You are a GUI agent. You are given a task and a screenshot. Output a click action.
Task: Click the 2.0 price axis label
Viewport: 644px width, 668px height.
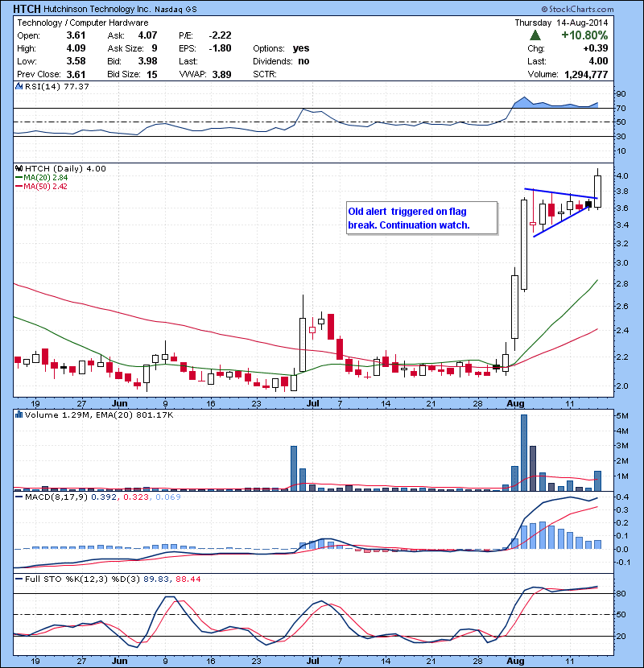(x=621, y=386)
